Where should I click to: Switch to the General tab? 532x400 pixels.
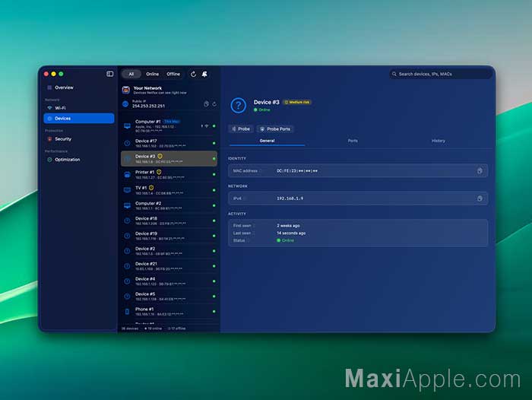267,141
